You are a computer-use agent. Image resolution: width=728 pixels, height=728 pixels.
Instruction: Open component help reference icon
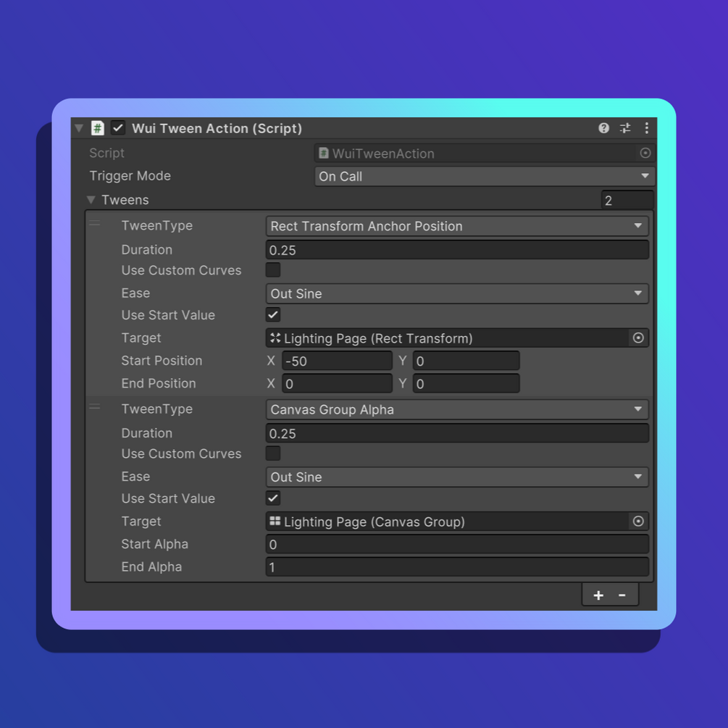(x=603, y=128)
